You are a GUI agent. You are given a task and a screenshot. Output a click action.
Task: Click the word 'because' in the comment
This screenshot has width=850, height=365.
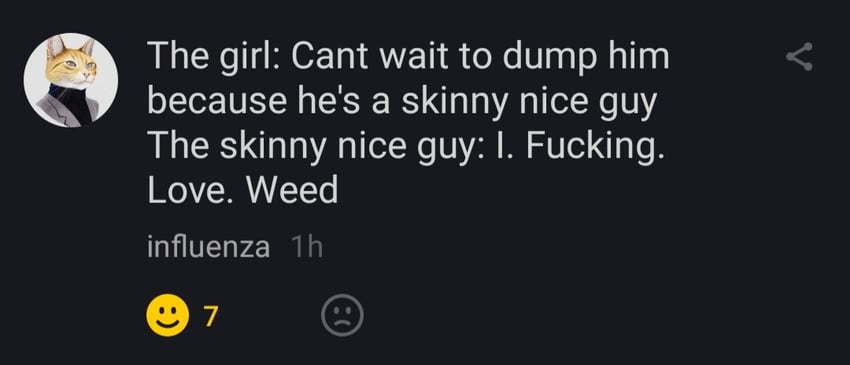tap(217, 101)
